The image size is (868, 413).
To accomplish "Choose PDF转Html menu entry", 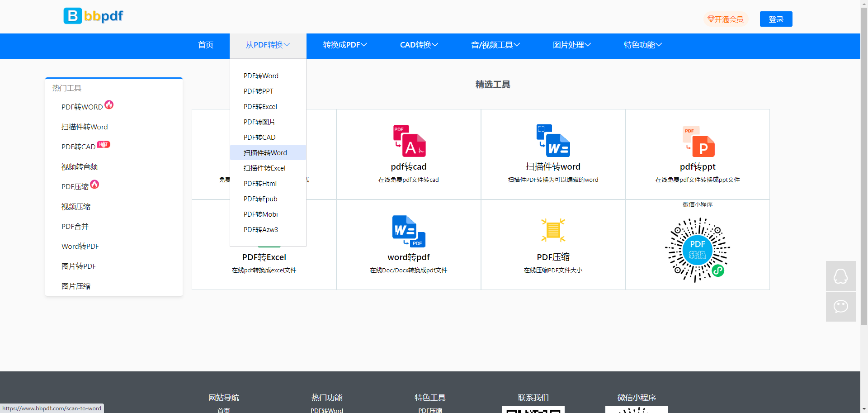I will coord(268,183).
